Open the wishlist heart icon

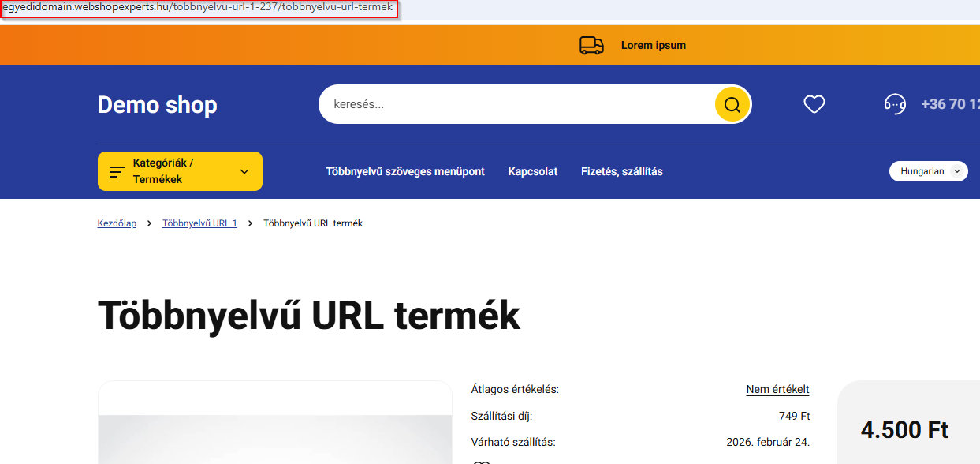pos(814,104)
